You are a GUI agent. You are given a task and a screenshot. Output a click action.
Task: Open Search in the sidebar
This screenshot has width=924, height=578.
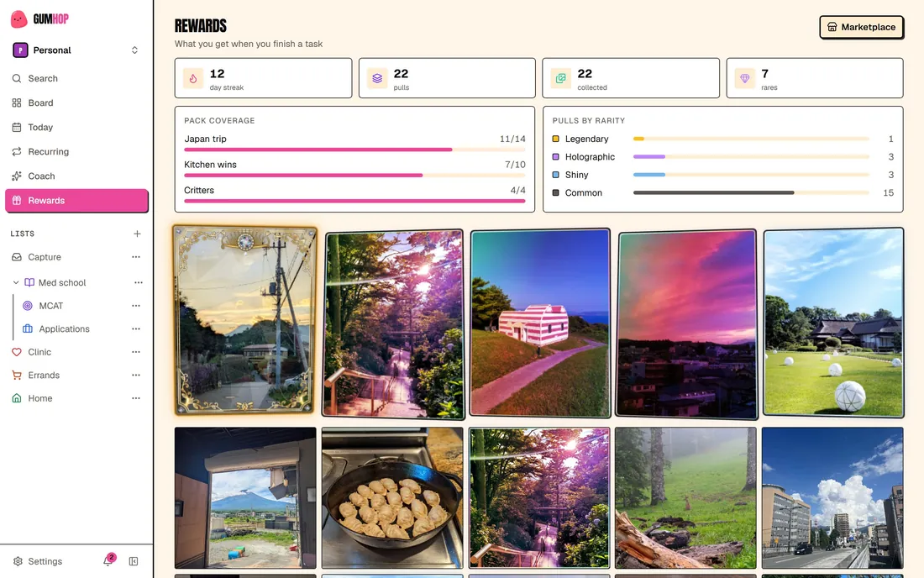pyautogui.click(x=76, y=78)
